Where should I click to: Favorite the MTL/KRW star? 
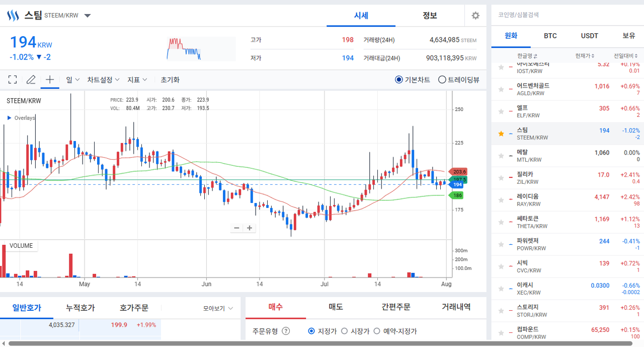click(501, 156)
